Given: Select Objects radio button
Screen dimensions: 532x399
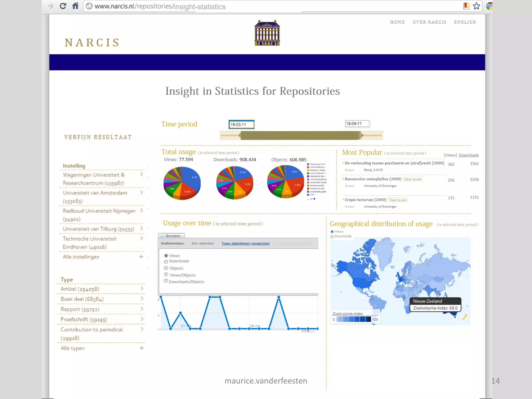Looking at the screenshot, I should [166, 268].
